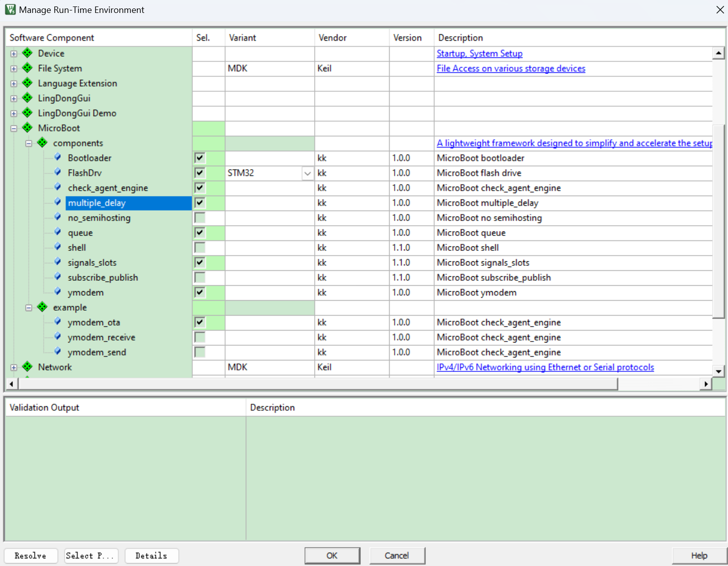Click the Validation Output column header
This screenshot has height=566, width=728.
click(x=125, y=408)
